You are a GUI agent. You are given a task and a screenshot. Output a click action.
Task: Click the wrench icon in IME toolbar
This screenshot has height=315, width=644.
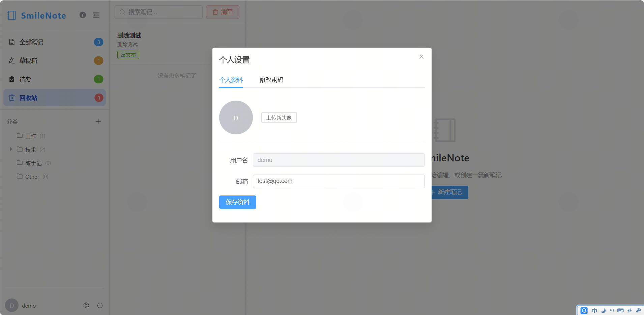638,310
